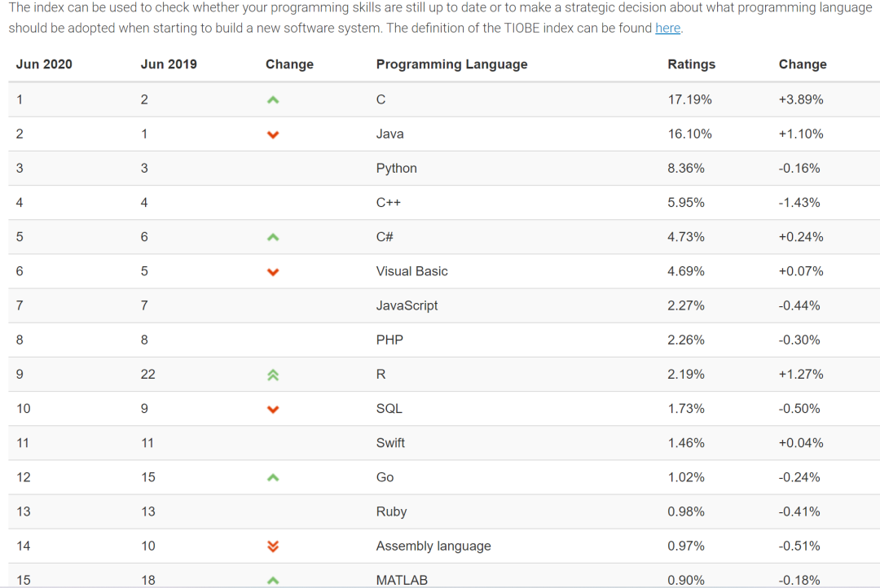
Task: Click the Programming Language column header
Action: [451, 64]
